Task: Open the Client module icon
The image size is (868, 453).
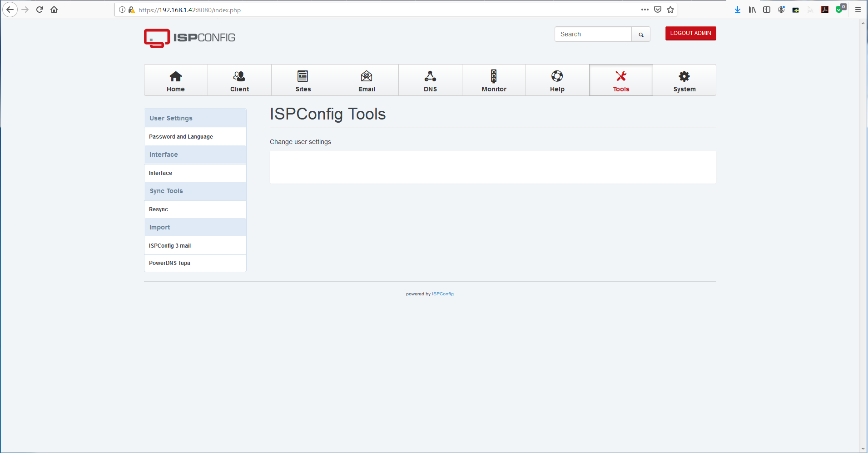Action: pos(239,76)
